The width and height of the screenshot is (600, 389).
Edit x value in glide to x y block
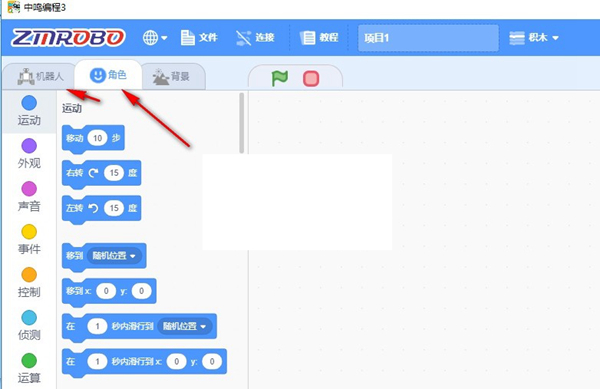[176, 361]
